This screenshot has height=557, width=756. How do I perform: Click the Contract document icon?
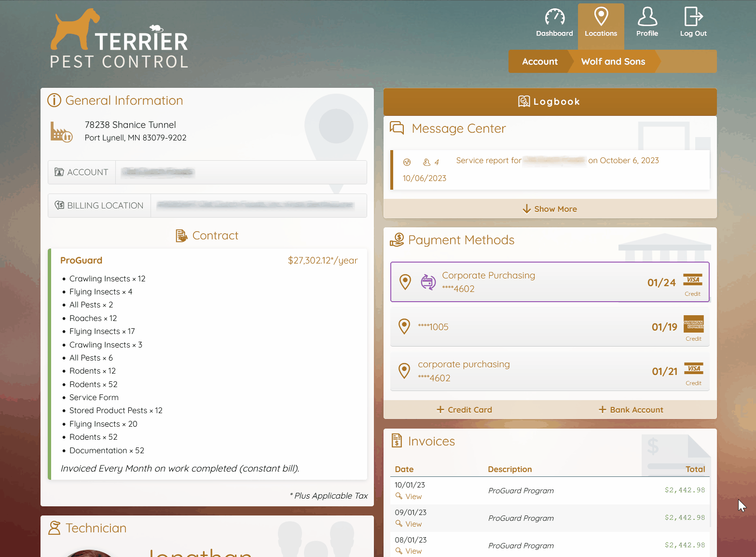181,236
